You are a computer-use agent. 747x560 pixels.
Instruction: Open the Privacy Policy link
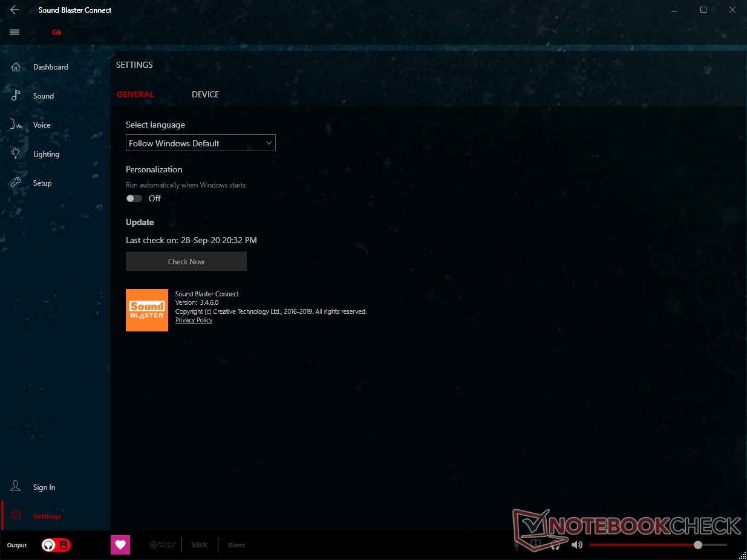point(194,320)
